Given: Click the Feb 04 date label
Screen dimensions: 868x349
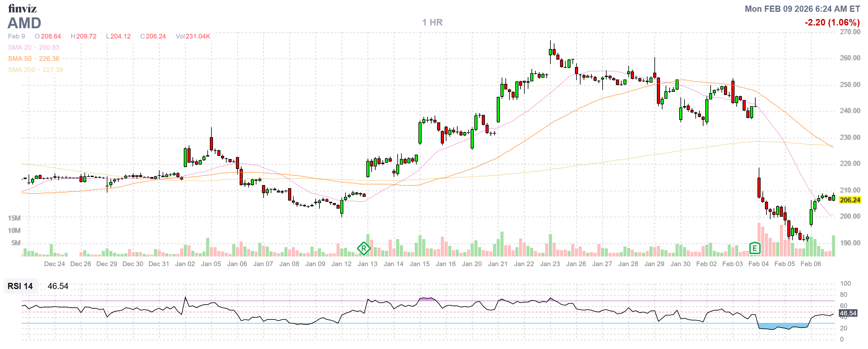Looking at the screenshot, I should tap(758, 264).
